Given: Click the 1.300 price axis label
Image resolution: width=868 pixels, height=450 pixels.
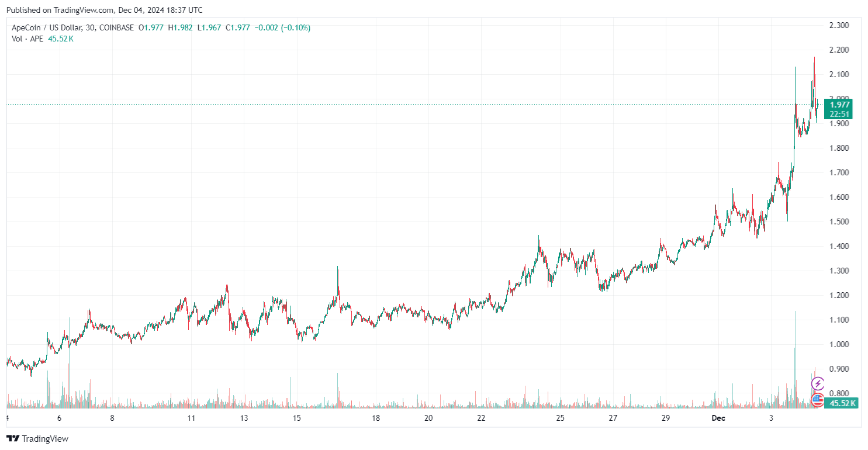Looking at the screenshot, I should point(839,271).
